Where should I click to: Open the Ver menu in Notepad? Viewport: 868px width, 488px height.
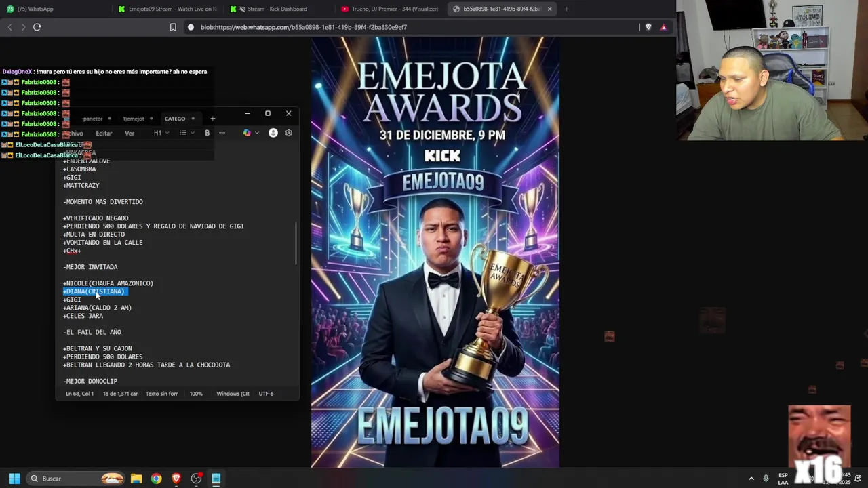tap(130, 134)
